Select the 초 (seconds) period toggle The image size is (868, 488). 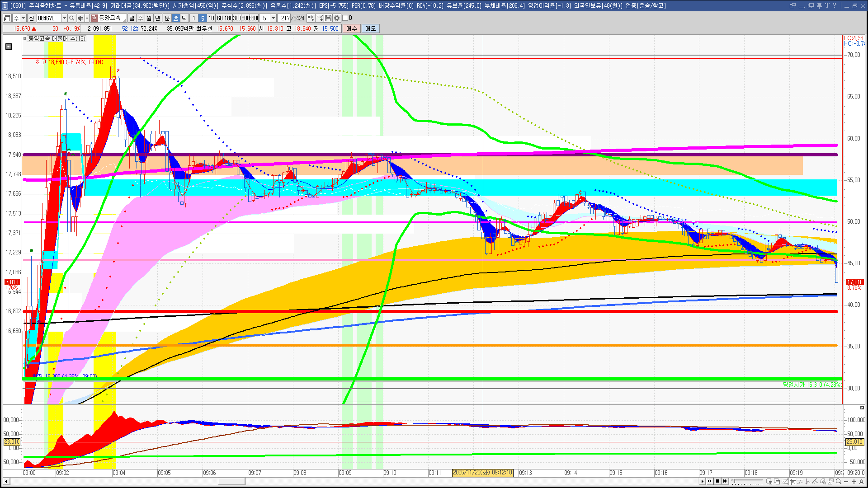[x=176, y=18]
